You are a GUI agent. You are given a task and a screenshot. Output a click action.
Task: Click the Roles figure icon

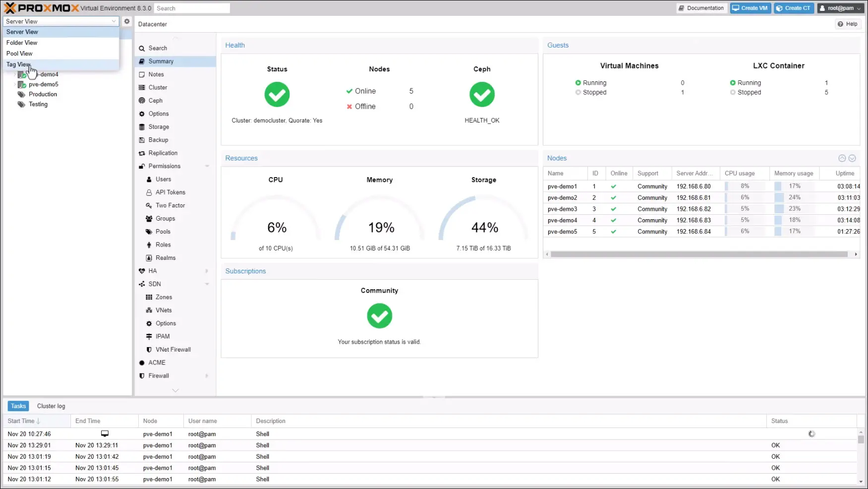click(149, 244)
